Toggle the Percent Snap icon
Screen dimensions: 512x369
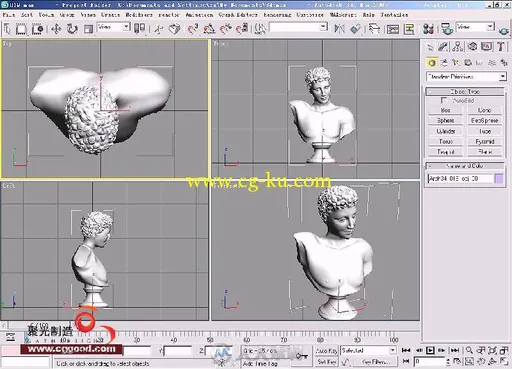(x=225, y=29)
